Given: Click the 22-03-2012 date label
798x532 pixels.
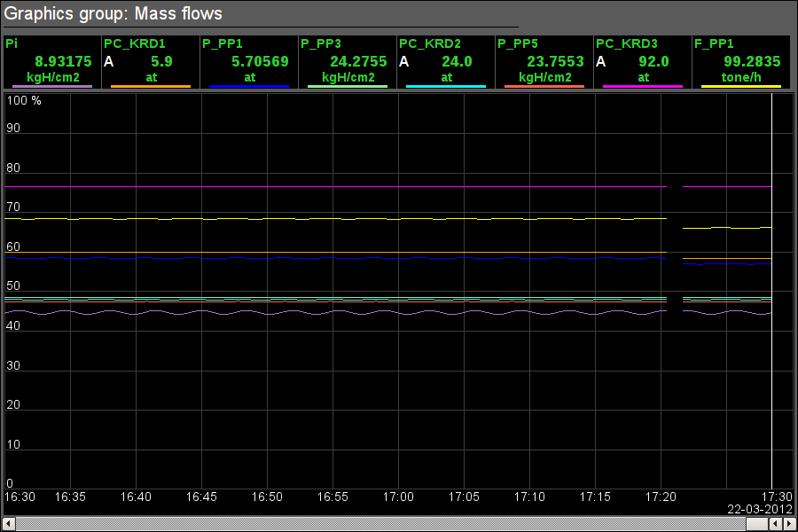Looking at the screenshot, I should pos(759,509).
